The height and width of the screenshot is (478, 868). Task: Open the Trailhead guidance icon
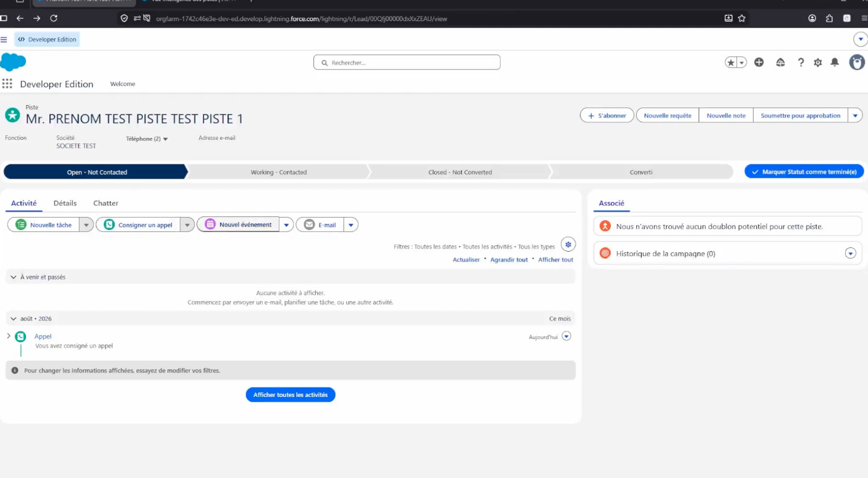point(780,62)
